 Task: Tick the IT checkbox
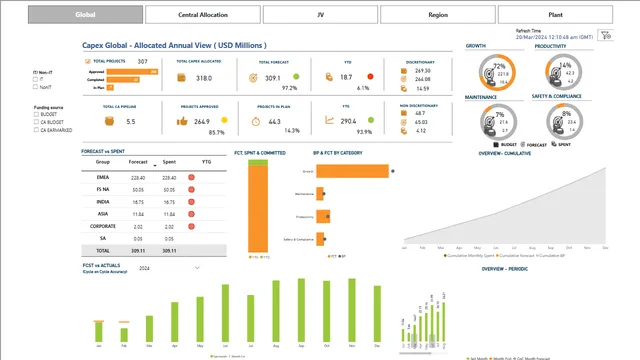tap(36, 79)
